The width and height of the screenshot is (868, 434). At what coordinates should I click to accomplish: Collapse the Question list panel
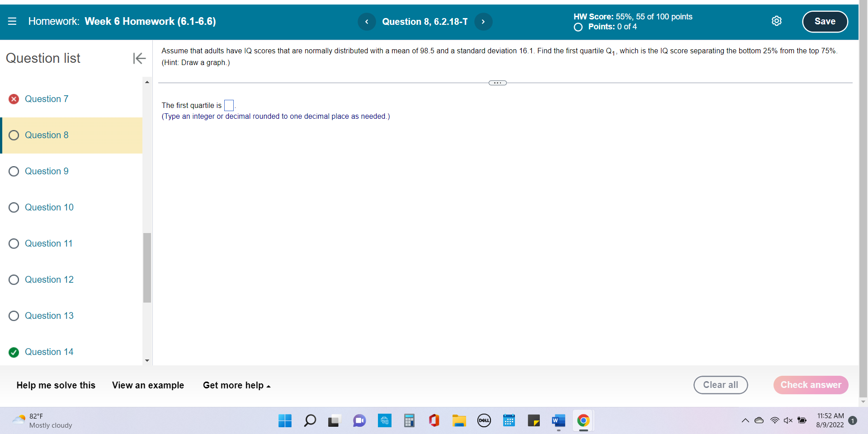[x=139, y=58]
